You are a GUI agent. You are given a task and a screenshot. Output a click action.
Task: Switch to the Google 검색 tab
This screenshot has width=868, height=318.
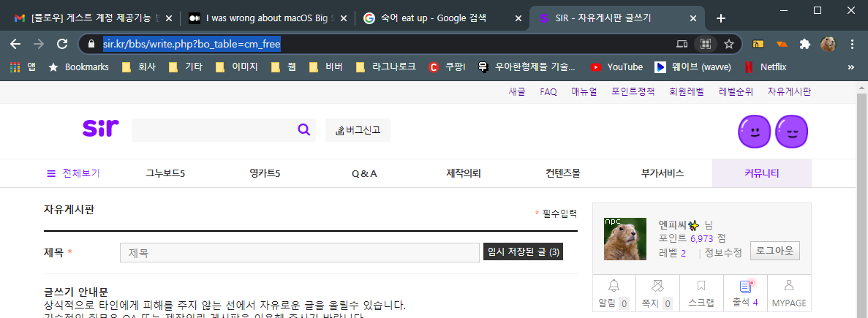[434, 18]
